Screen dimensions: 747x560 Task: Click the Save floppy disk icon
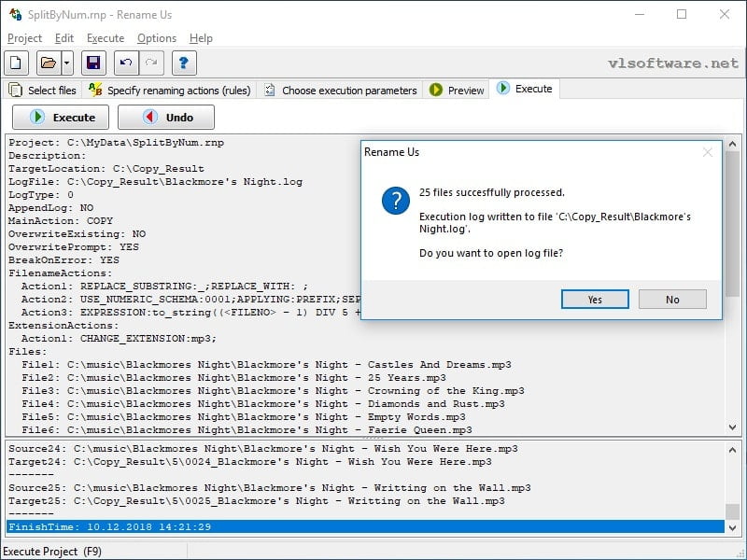click(93, 63)
